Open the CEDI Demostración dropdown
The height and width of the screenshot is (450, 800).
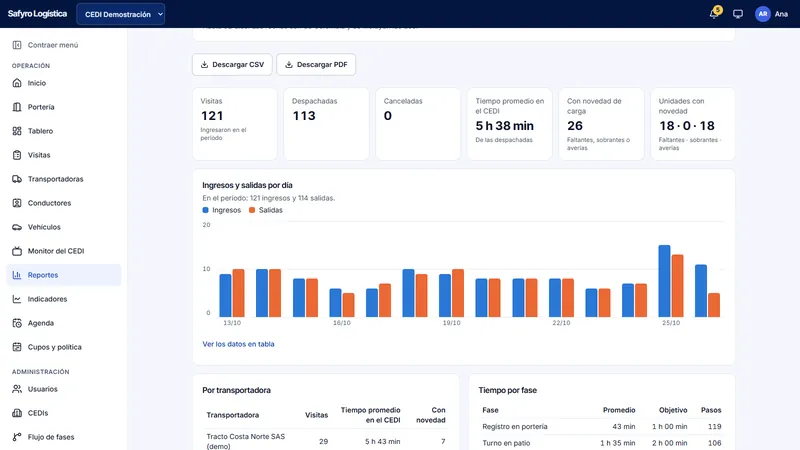pos(120,14)
